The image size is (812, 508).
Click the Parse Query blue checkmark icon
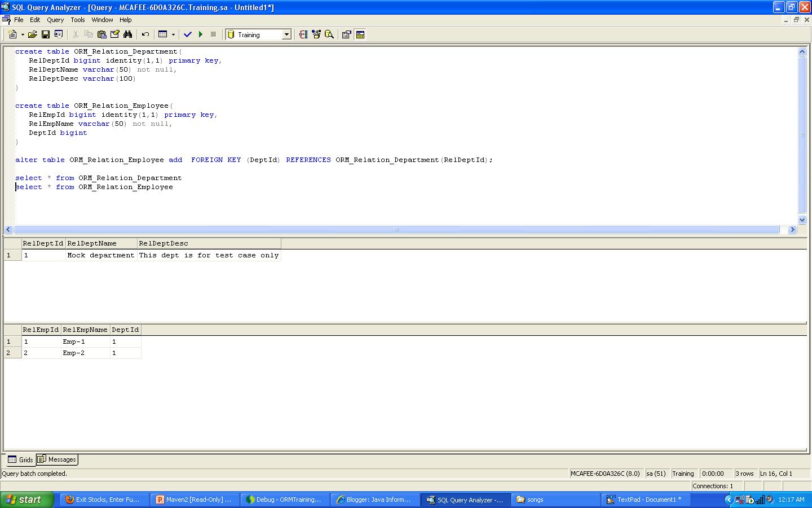188,34
